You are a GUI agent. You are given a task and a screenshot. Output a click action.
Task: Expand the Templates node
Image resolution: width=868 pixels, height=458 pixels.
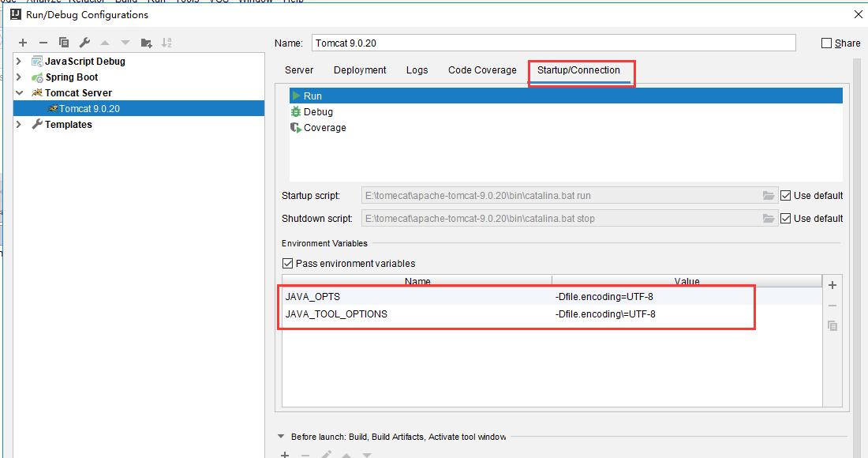[x=19, y=124]
